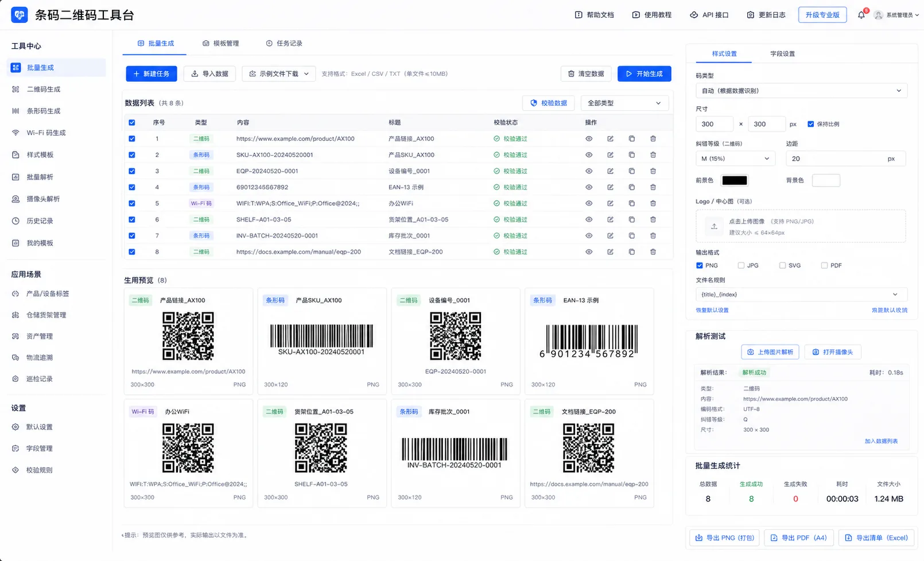924x561 pixels.
Task: Uncheck row 5 Wi-Fi checkbox
Action: (x=132, y=203)
